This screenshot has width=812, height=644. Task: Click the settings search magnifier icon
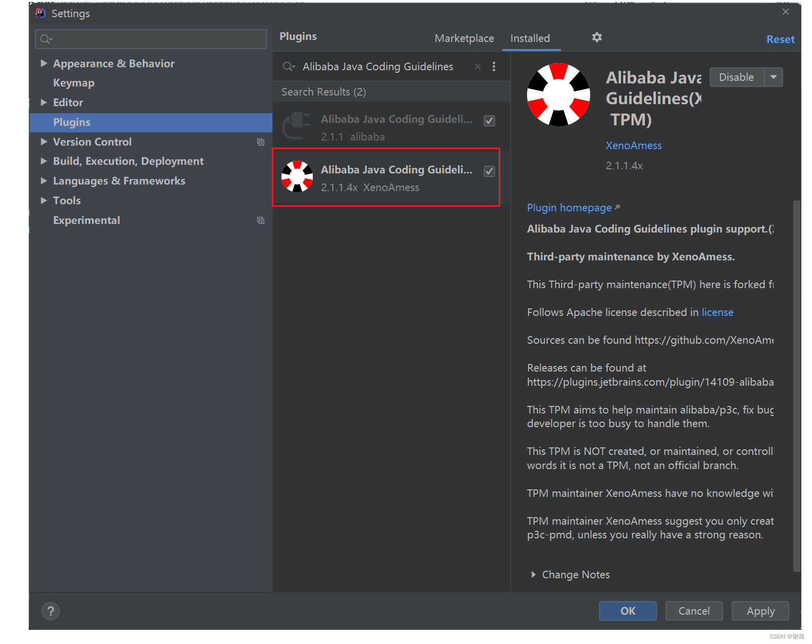tap(46, 39)
